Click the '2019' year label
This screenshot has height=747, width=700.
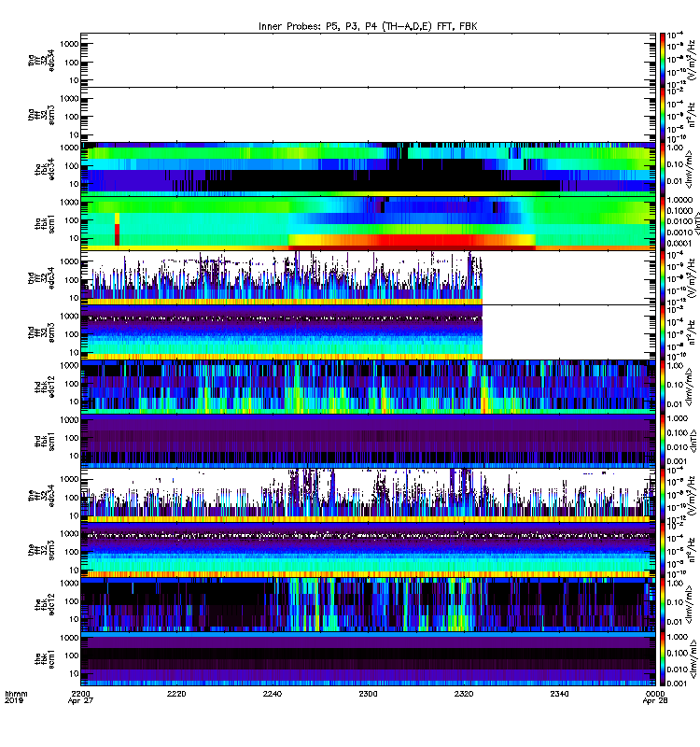pyautogui.click(x=13, y=701)
